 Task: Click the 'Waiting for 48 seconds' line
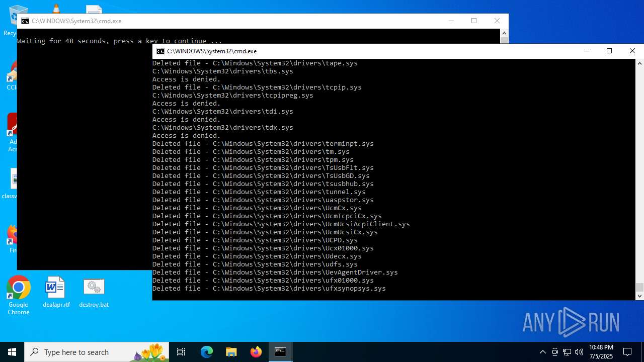120,41
